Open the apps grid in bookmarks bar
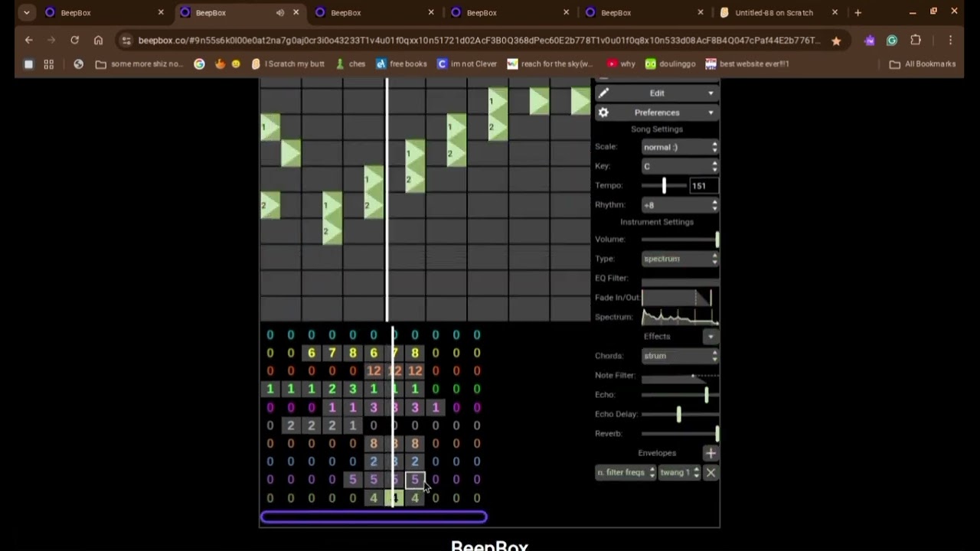 click(x=49, y=64)
